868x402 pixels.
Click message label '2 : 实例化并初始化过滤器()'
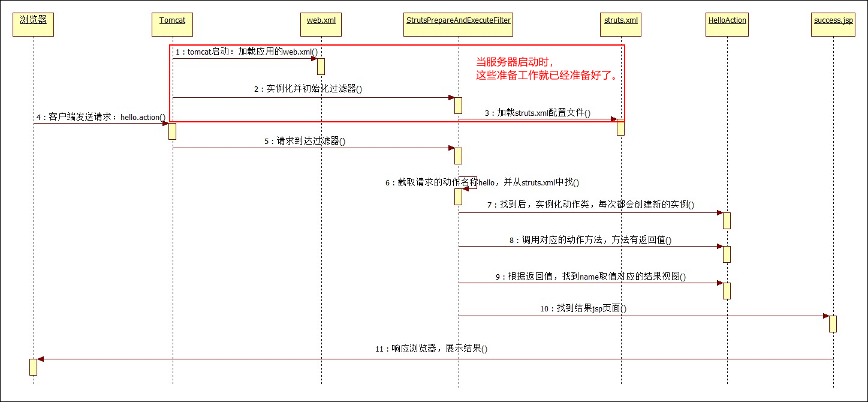tap(308, 89)
